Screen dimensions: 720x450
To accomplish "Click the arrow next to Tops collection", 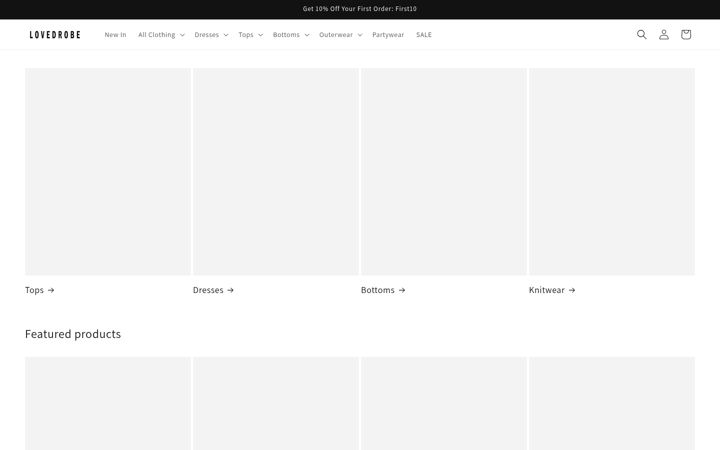I will 51,290.
